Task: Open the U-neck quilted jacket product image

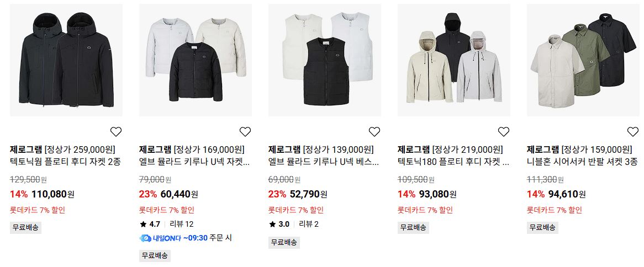Action: coord(196,60)
